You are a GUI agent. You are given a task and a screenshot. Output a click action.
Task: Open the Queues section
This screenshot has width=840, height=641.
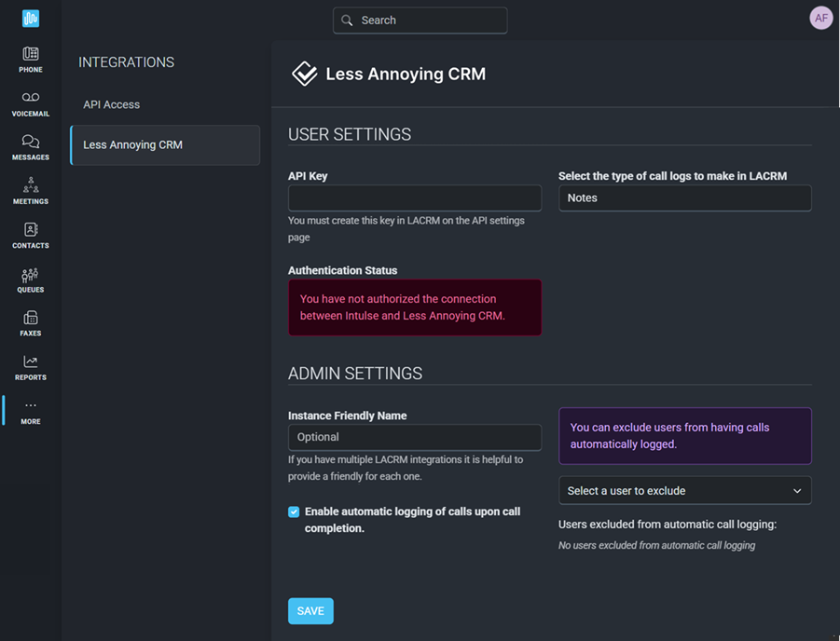click(31, 280)
